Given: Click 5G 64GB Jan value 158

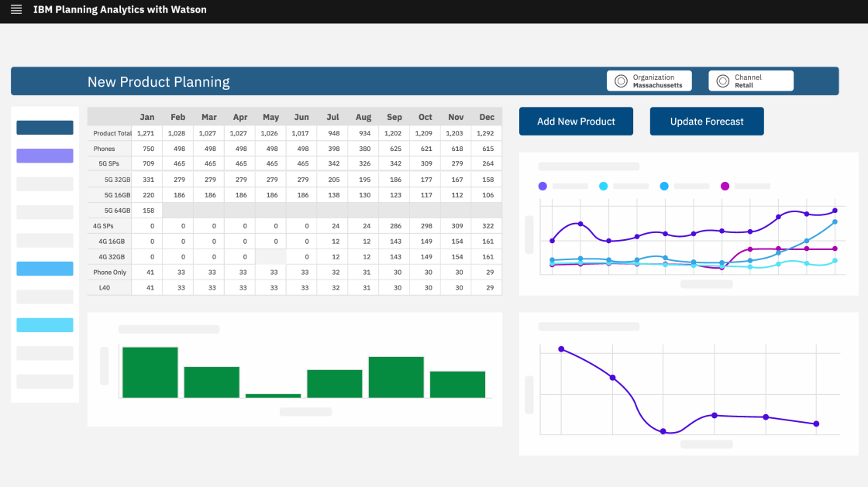Looking at the screenshot, I should [146, 211].
